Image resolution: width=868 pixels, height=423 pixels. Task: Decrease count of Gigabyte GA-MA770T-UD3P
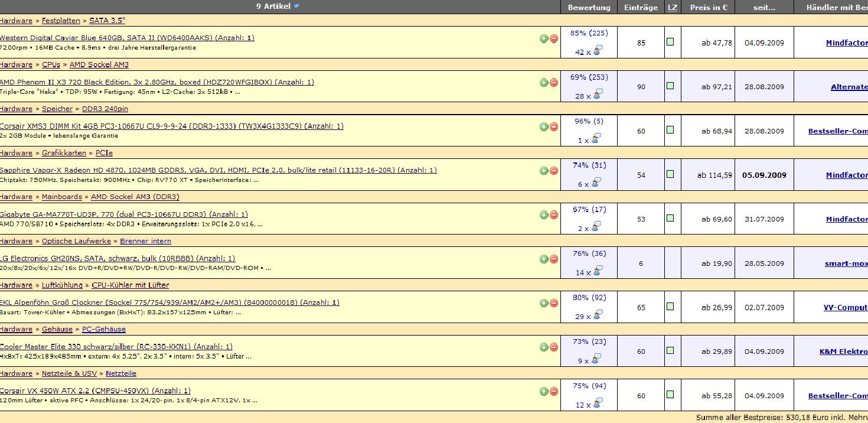coord(554,215)
